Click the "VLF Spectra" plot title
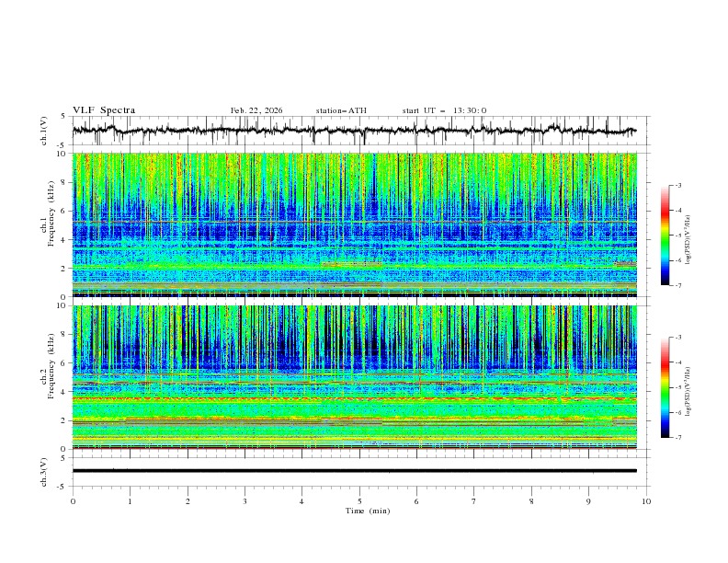The height and width of the screenshot is (563, 728). tap(104, 110)
